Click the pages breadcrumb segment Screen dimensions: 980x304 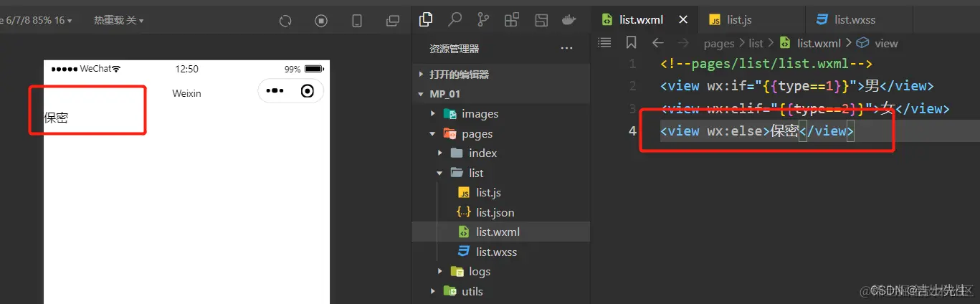pyautogui.click(x=719, y=43)
